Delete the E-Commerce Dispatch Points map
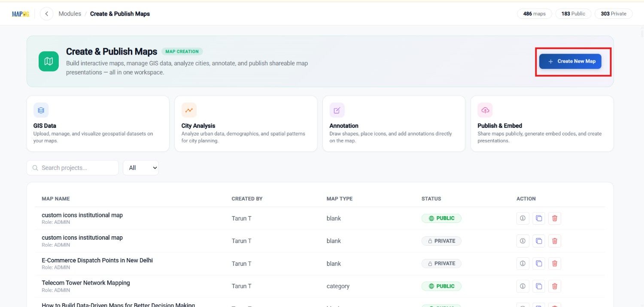The width and height of the screenshot is (644, 307). [555, 263]
